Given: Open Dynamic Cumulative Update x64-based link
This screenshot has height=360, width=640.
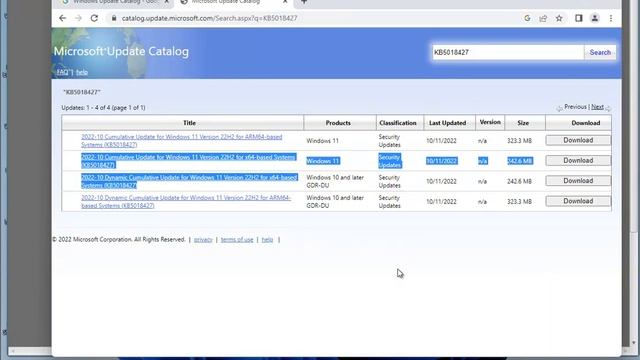Looking at the screenshot, I should pos(189,181).
